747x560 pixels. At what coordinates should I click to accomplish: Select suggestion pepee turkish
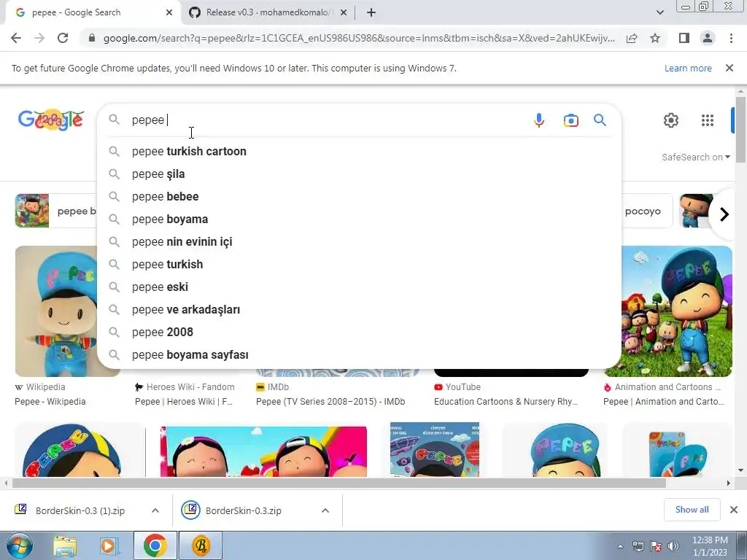point(359,264)
